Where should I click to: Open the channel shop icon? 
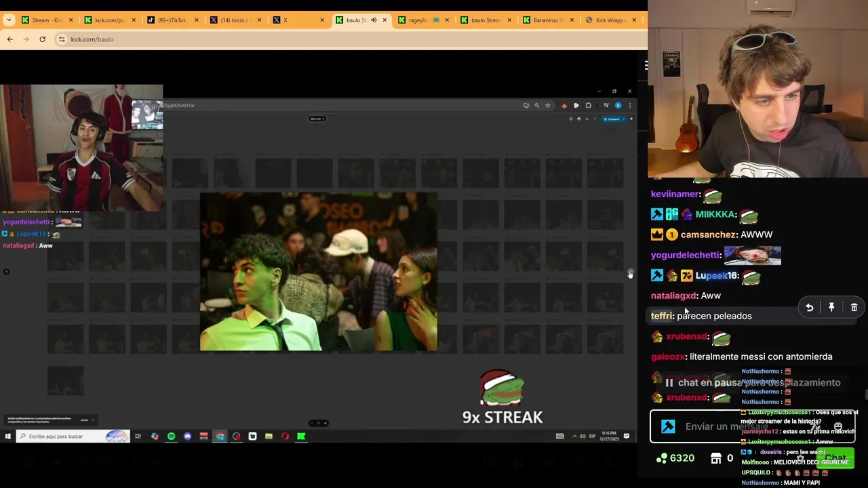[x=715, y=458]
